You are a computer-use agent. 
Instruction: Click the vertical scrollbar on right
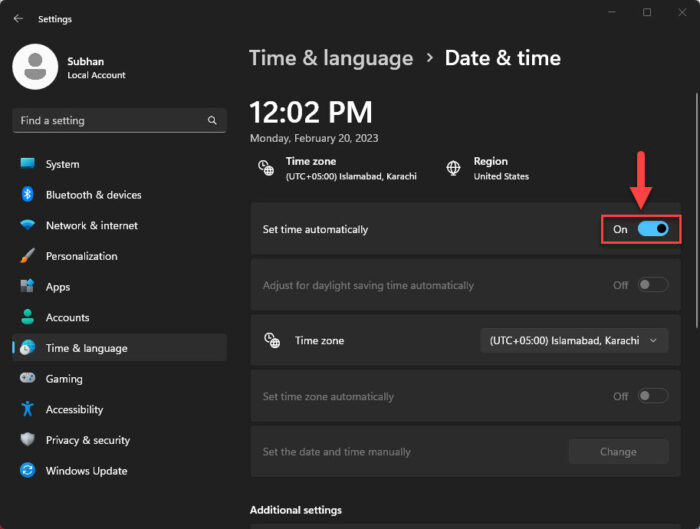coord(696,211)
